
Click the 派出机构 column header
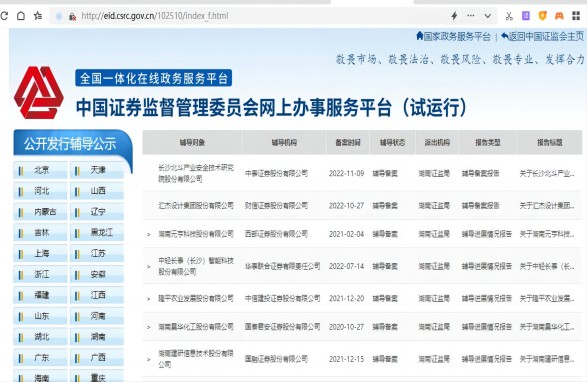pyautogui.click(x=437, y=142)
